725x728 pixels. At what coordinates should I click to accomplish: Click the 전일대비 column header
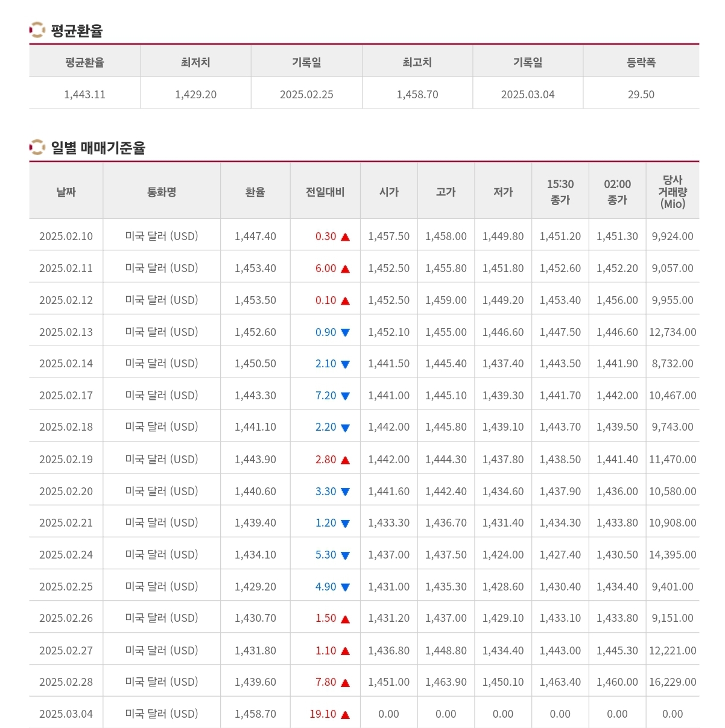click(x=325, y=192)
